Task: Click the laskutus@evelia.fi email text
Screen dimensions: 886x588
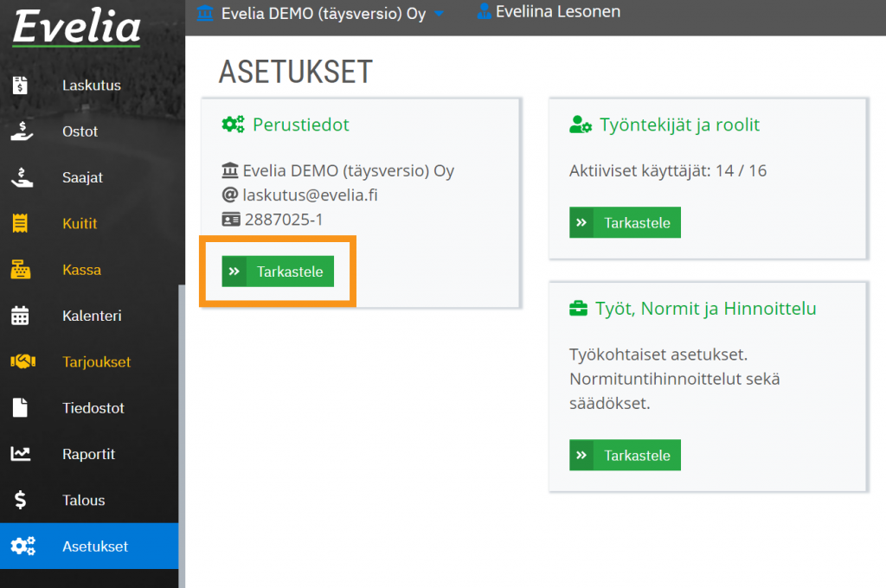Action: coord(310,195)
